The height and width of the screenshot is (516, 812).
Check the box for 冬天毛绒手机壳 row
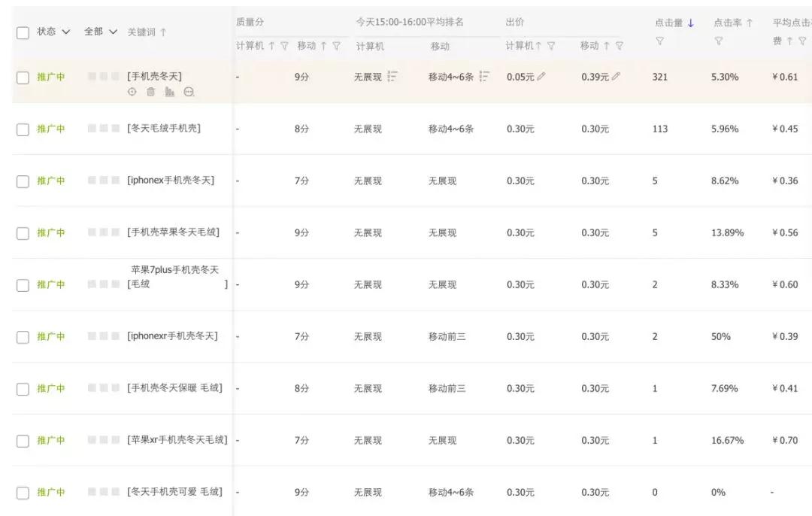[x=23, y=129]
